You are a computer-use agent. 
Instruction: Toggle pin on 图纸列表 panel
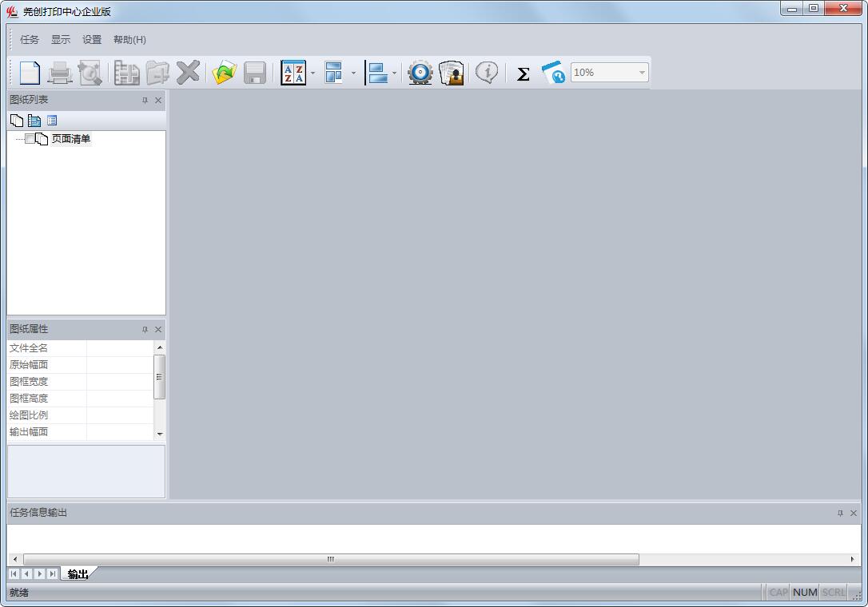[x=145, y=101]
